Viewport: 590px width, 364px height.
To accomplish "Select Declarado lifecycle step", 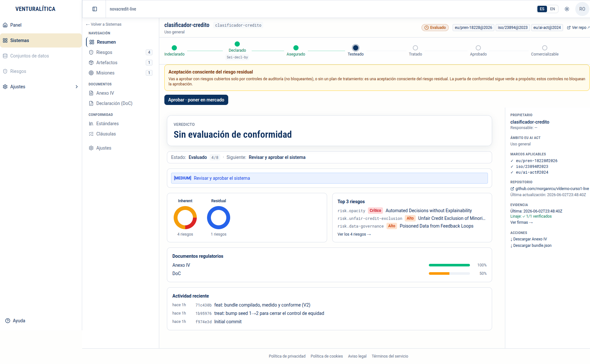I will coord(237,51).
